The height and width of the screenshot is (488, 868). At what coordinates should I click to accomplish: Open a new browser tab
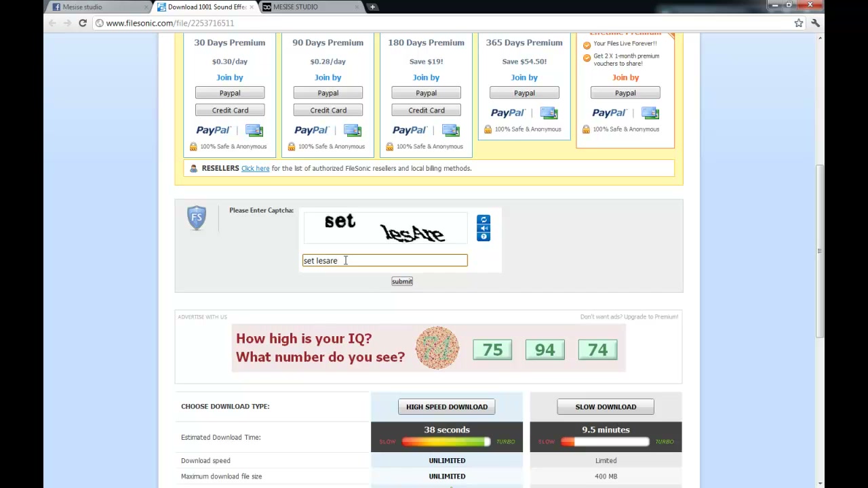372,7
